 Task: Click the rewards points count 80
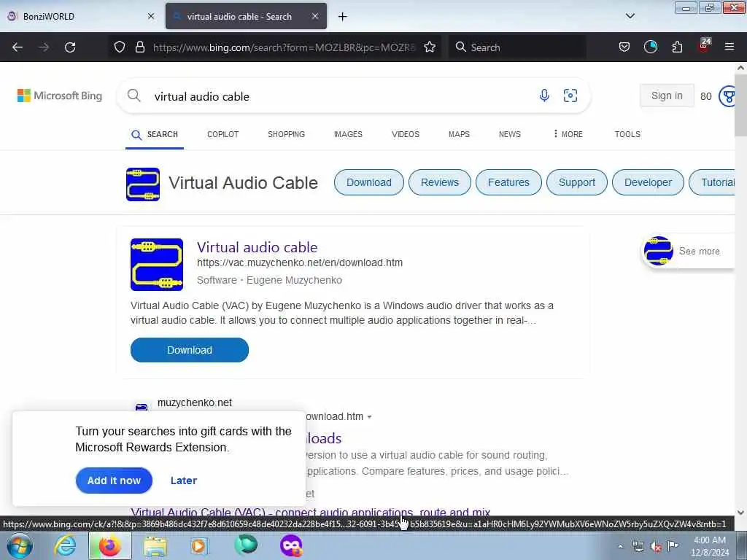(706, 96)
